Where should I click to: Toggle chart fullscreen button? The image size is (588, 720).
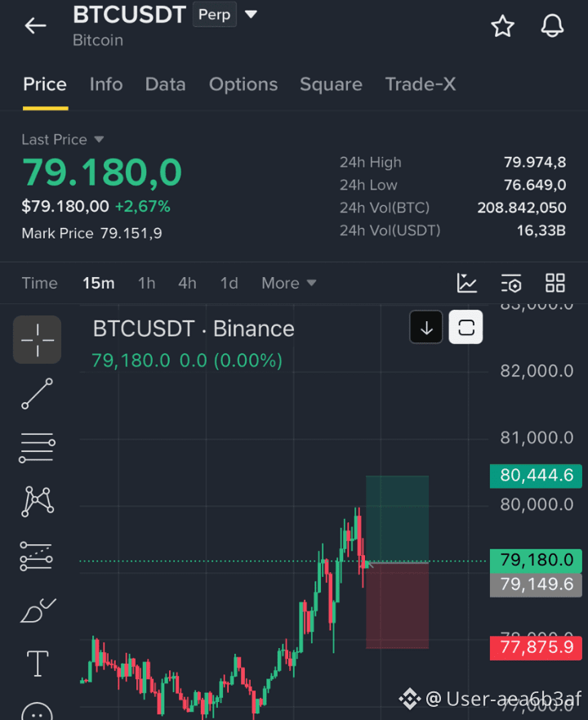[465, 328]
